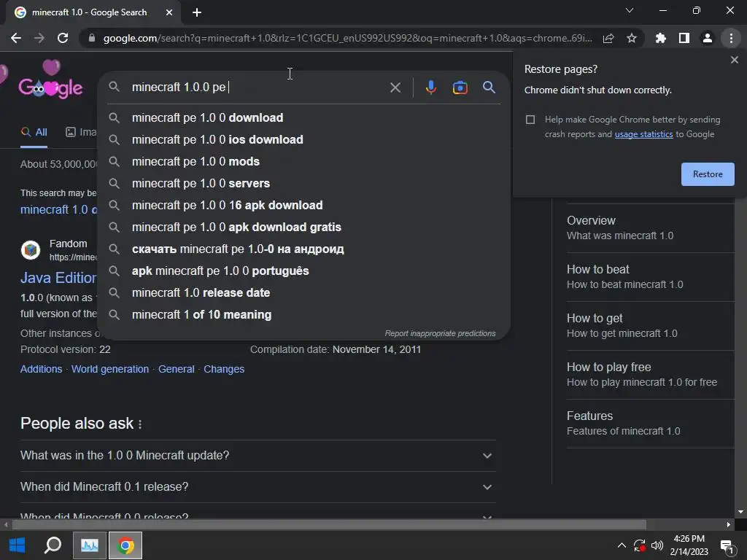The width and height of the screenshot is (747, 560).
Task: Open the Windows Start menu
Action: pos(18,545)
